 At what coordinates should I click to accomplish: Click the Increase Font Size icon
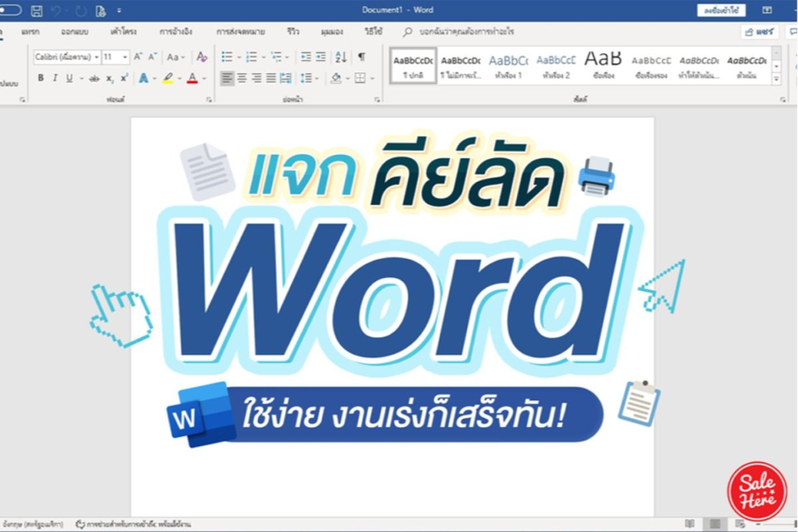(138, 57)
